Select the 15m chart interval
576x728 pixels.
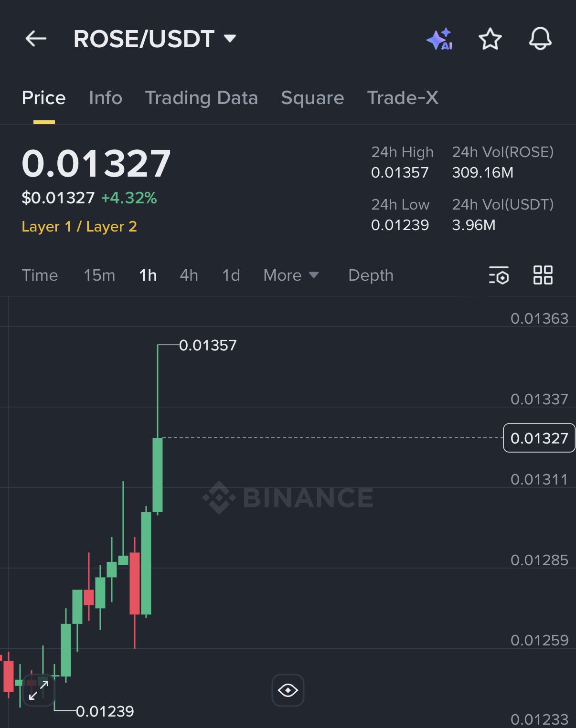(x=99, y=275)
